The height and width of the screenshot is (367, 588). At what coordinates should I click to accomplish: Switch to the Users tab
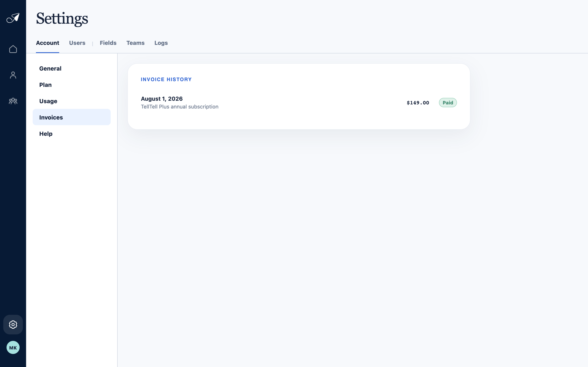click(x=77, y=43)
